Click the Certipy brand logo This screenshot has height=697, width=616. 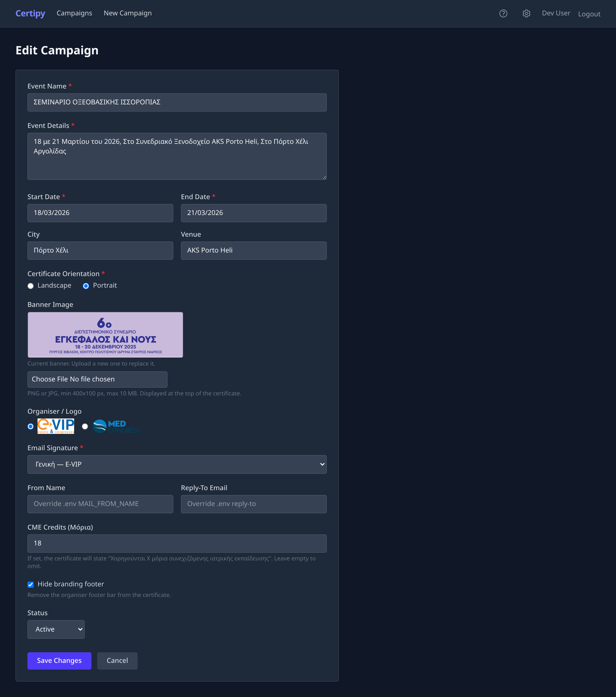tap(30, 13)
